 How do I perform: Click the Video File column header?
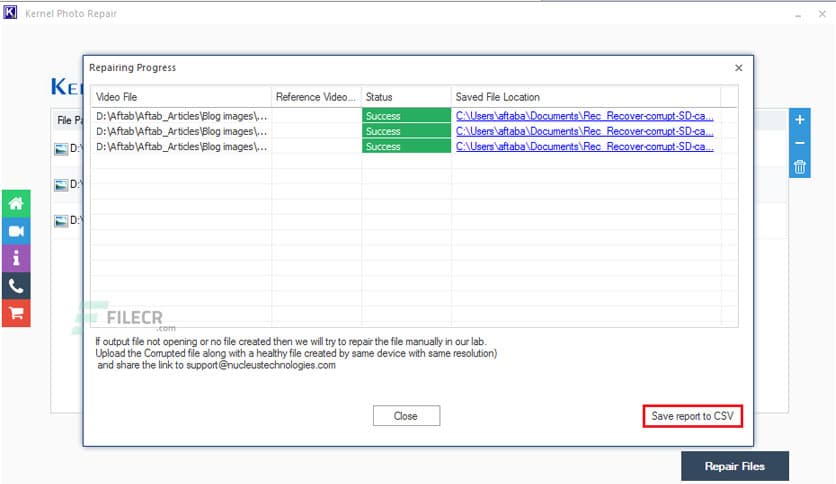click(180, 97)
